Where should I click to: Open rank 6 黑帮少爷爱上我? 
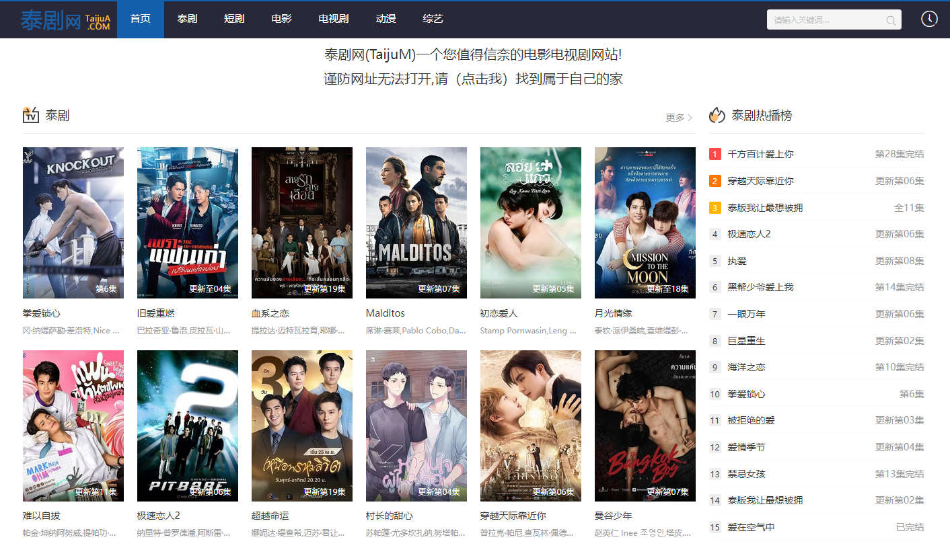(761, 287)
